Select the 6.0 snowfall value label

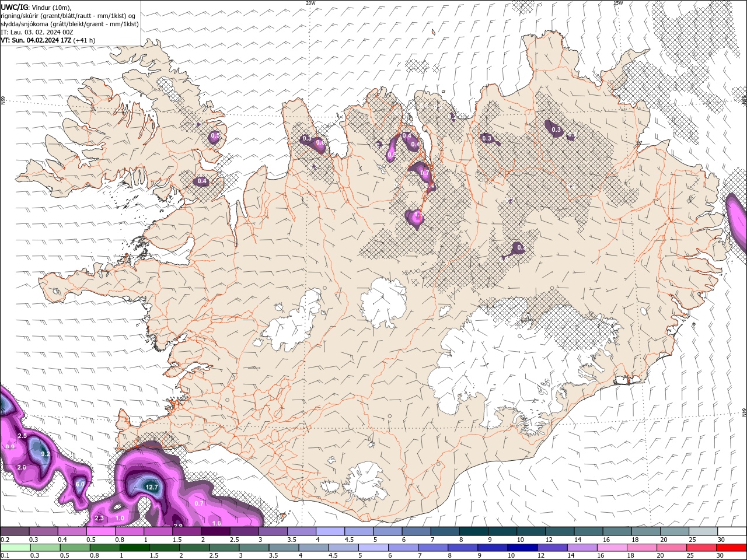tap(81, 484)
